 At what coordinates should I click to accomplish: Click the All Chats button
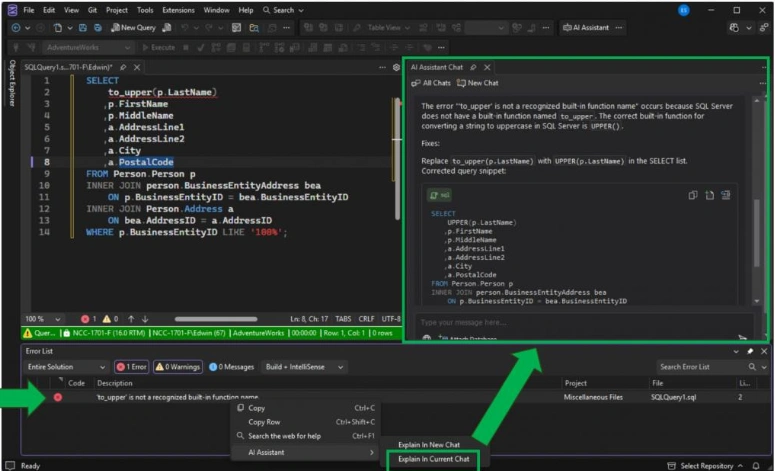(431, 83)
